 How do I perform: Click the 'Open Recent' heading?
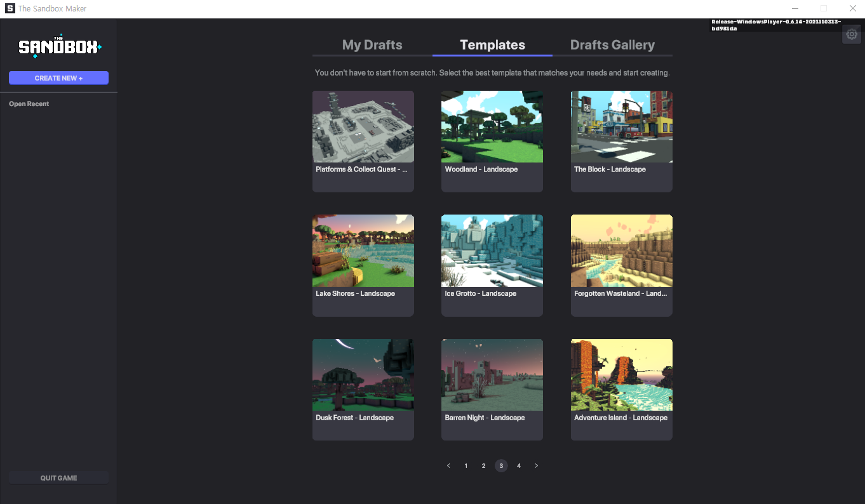pyautogui.click(x=29, y=103)
